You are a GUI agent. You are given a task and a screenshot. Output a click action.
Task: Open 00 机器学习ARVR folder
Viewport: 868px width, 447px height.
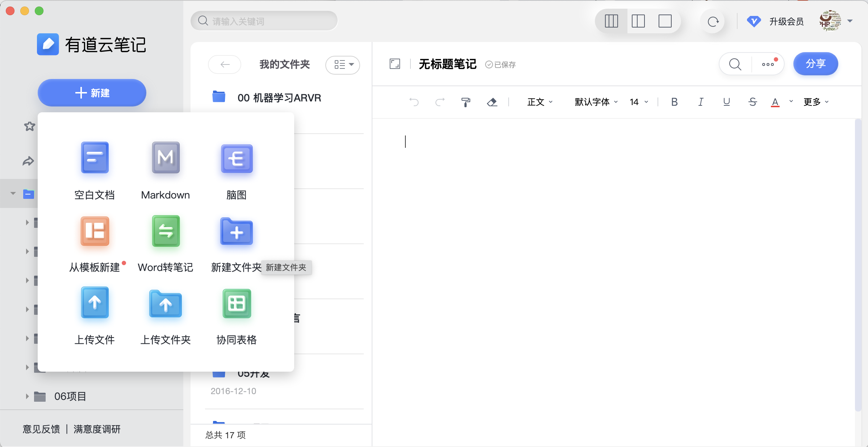click(279, 98)
